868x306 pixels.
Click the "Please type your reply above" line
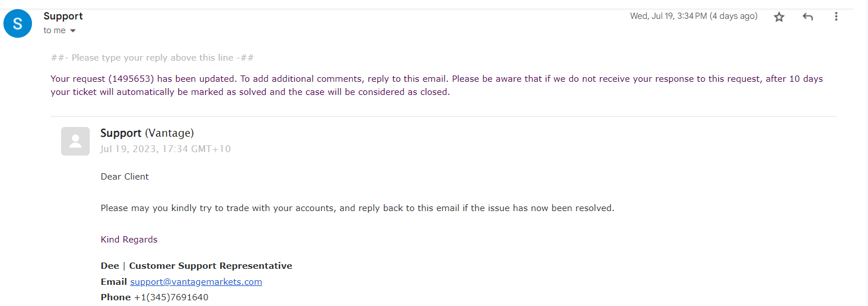tap(152, 57)
